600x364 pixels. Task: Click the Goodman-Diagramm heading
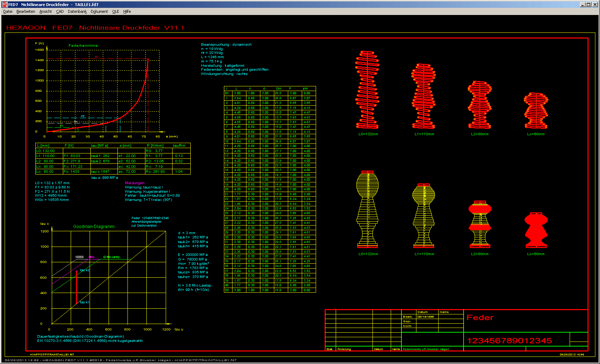pyautogui.click(x=94, y=227)
